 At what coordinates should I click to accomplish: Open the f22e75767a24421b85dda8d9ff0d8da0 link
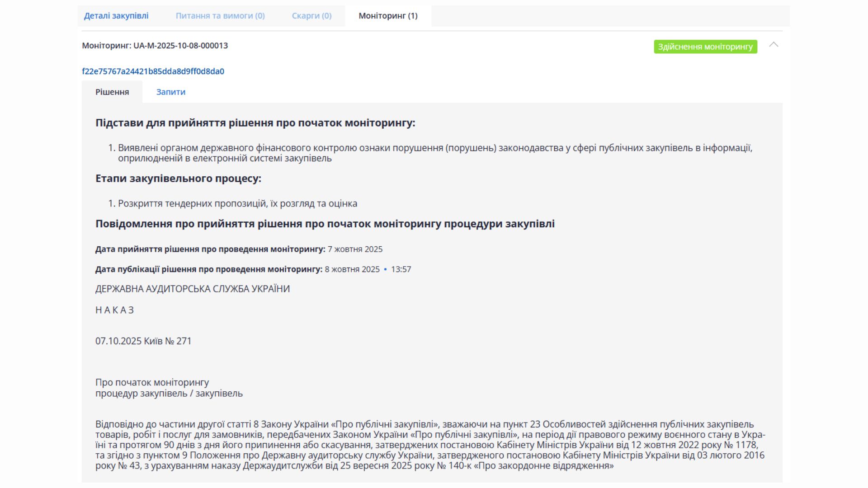pyautogui.click(x=153, y=71)
